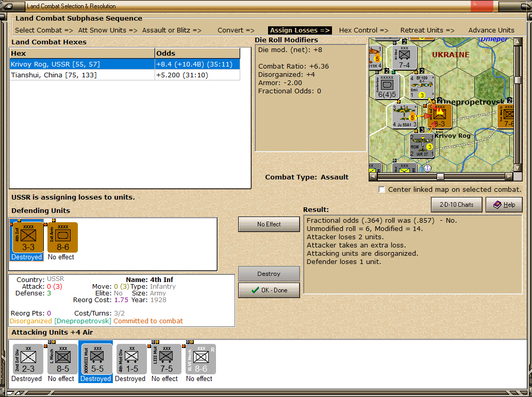Screen dimensions: 532x397
Task: Select the 1st Arm 8-6 defending unit
Action: click(x=63, y=238)
